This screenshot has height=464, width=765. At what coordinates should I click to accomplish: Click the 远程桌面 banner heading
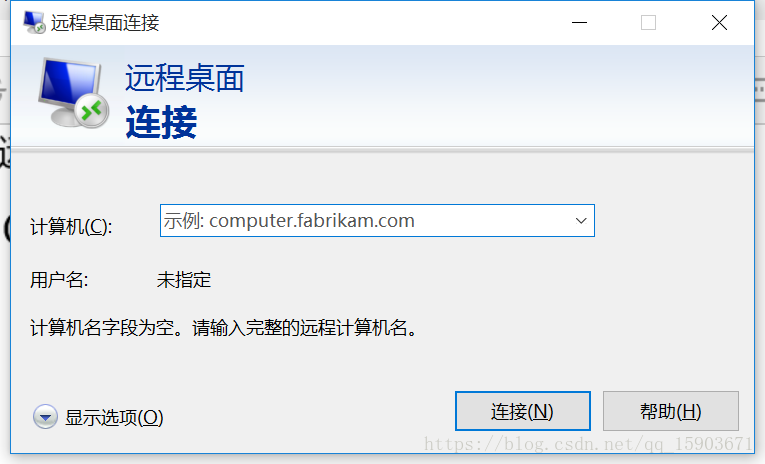point(184,78)
